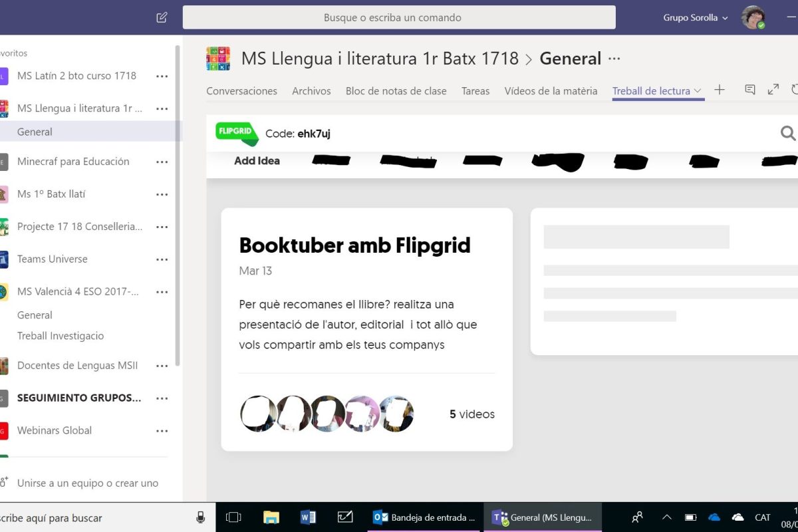This screenshot has width=798, height=532.
Task: Select MS Llengua i literatura team in sidebar
Action: coord(79,108)
